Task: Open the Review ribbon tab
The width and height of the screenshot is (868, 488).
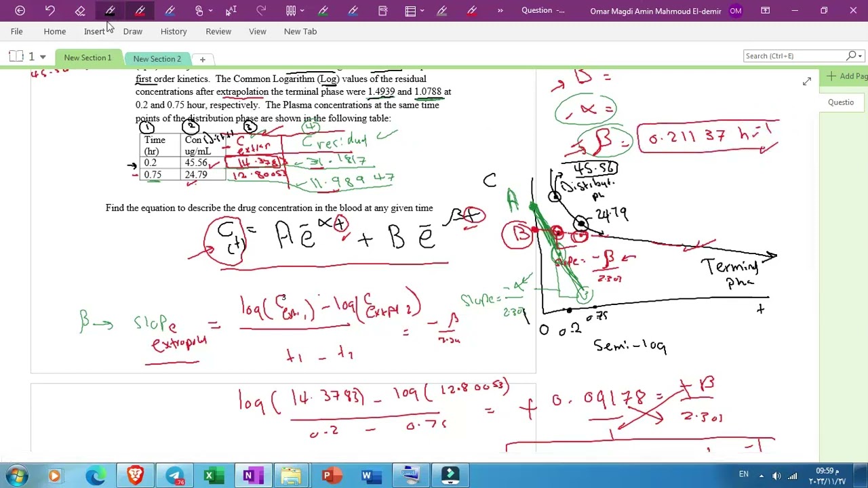Action: pos(218,31)
